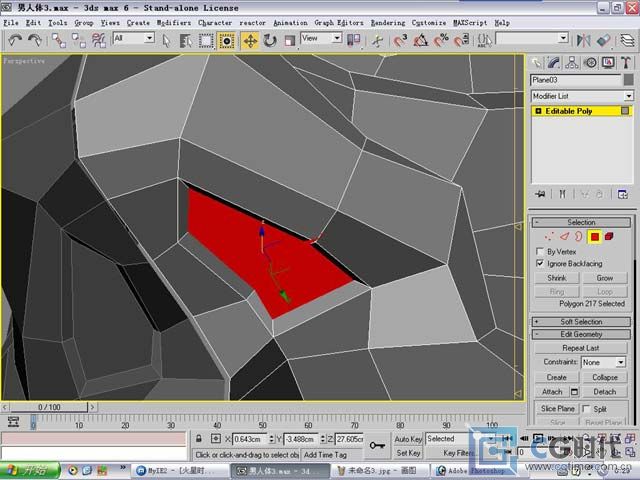640x480 pixels.
Task: Switch to the Display command panel tab
Action: point(608,63)
